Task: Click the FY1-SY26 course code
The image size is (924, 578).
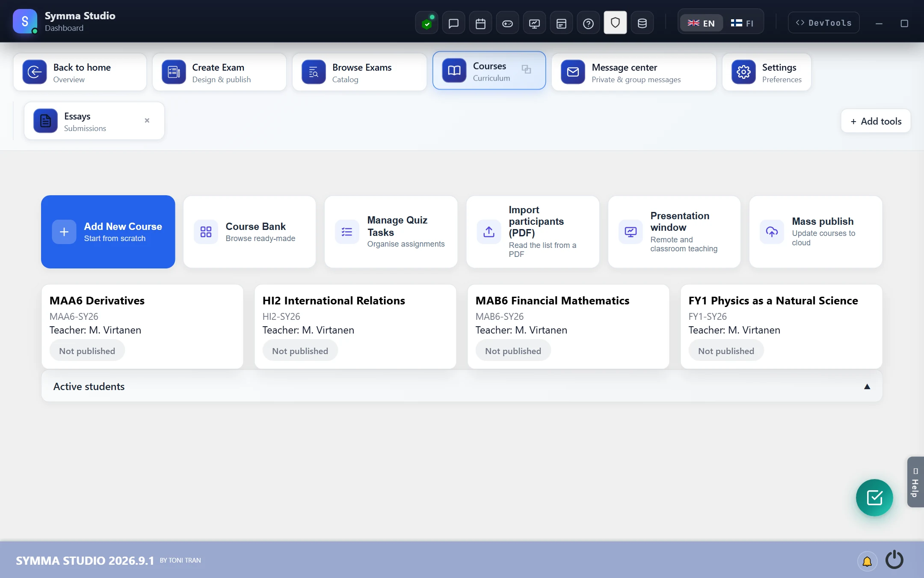Action: (x=708, y=316)
